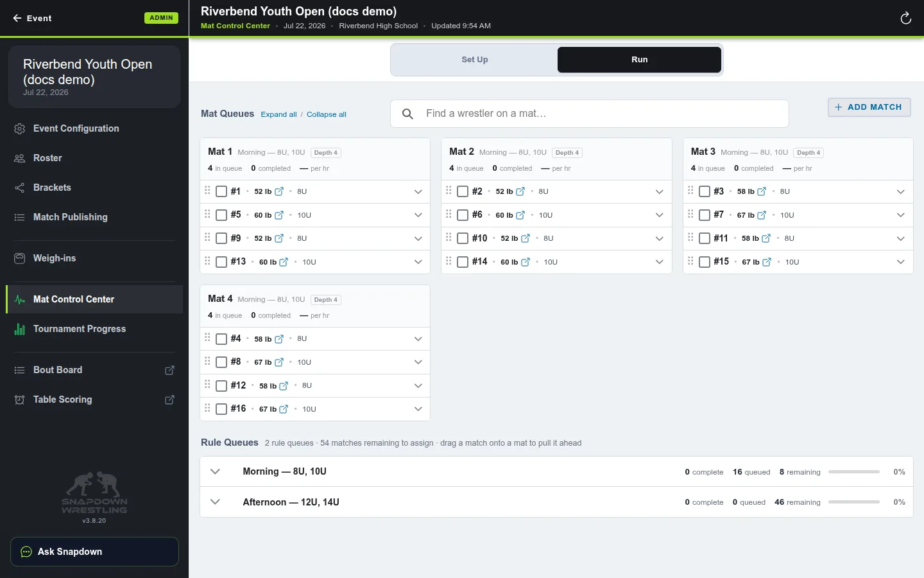The width and height of the screenshot is (924, 578).
Task: Expand match #4 details chevron
Action: (x=418, y=338)
